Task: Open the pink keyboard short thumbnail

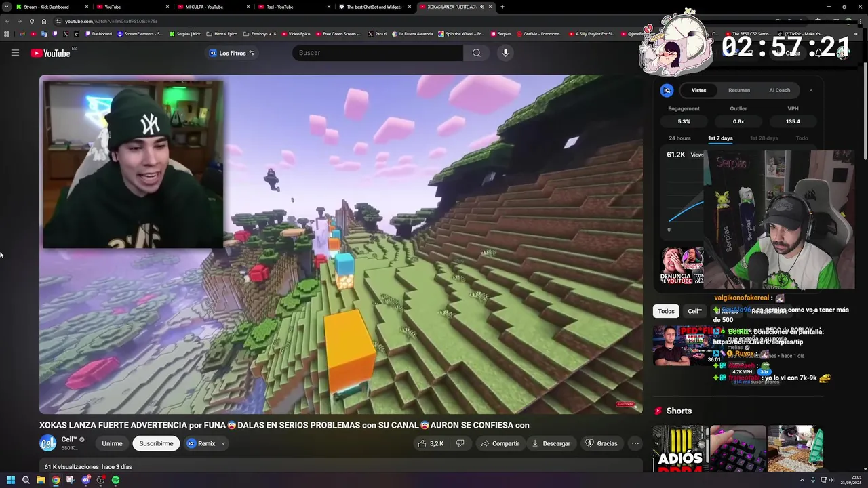Action: click(x=738, y=449)
